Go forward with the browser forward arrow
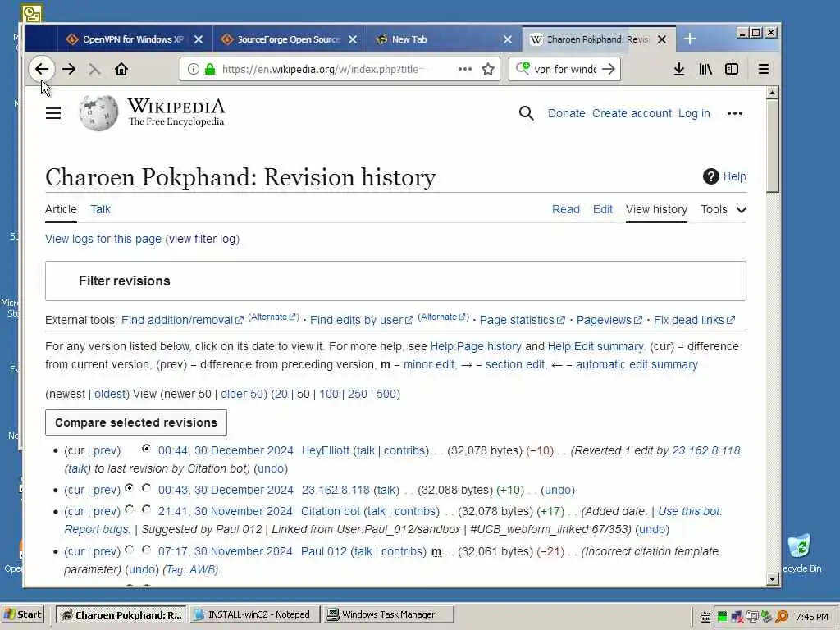 click(69, 69)
